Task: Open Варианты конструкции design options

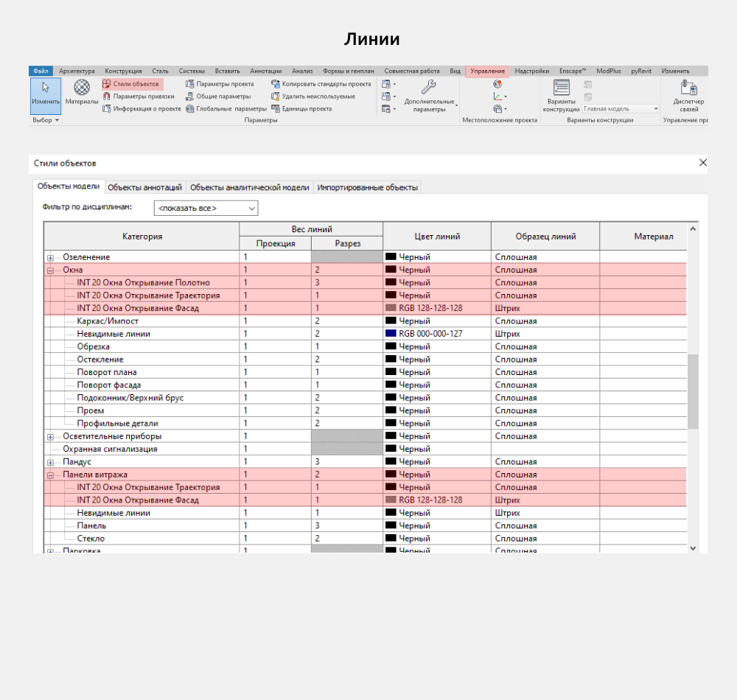Action: [561, 96]
